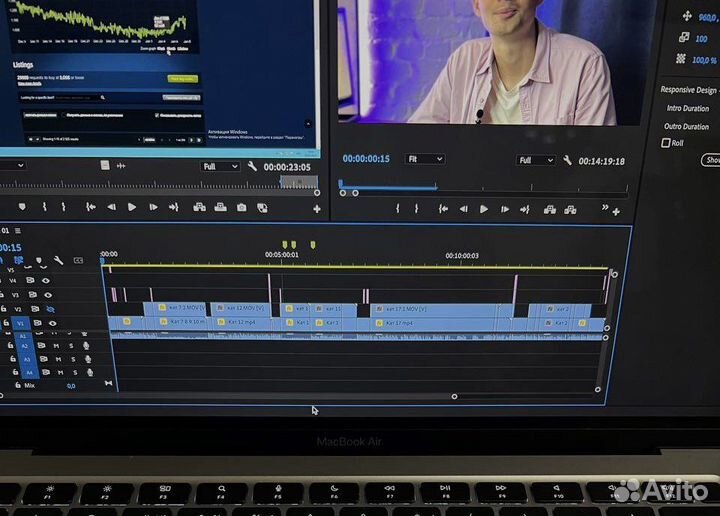Step back one frame in Program monitor
The image size is (720, 516).
[x=463, y=209]
